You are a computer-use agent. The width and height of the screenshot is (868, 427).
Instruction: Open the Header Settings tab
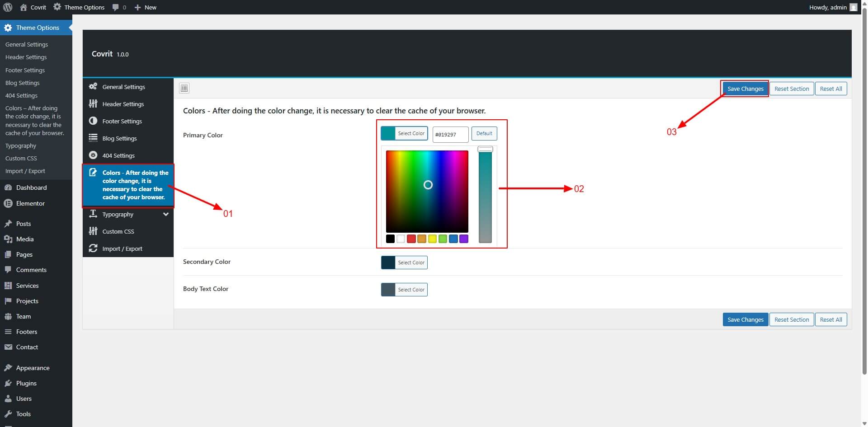click(123, 104)
